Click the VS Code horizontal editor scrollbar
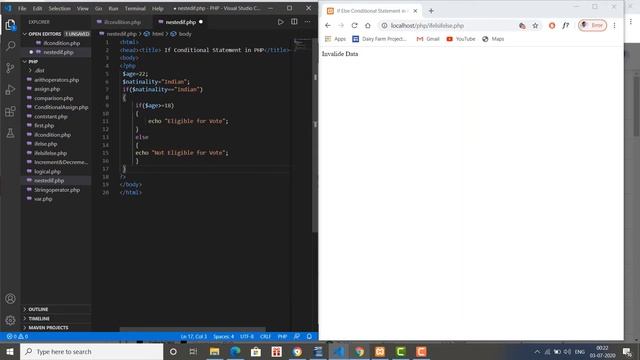Screen dimensions: 640x360 (193, 329)
